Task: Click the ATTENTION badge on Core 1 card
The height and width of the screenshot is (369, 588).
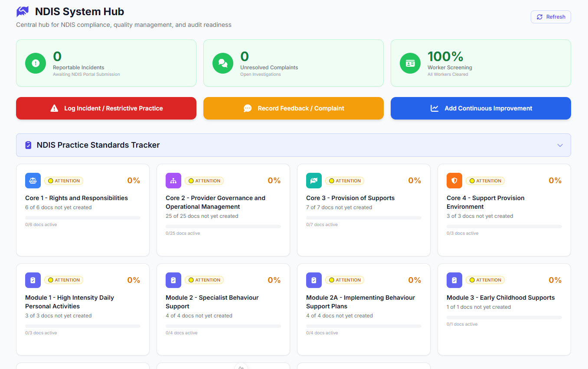Action: [63, 181]
